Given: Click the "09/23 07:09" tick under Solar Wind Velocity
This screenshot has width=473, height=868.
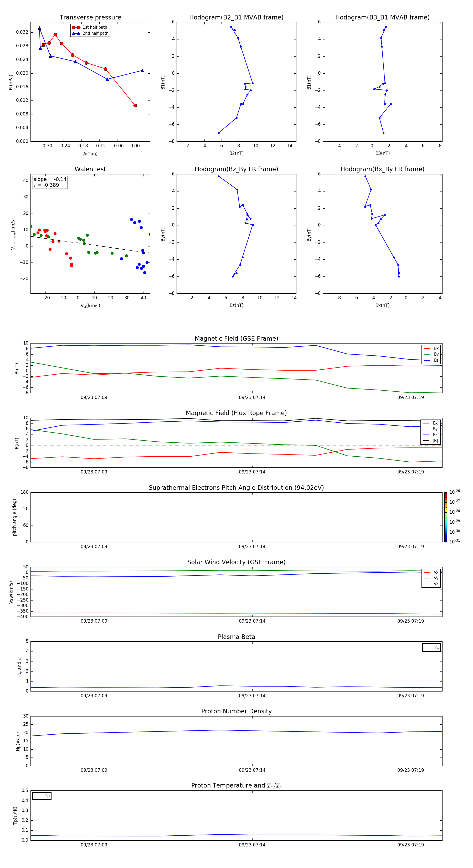Looking at the screenshot, I should 94,621.
